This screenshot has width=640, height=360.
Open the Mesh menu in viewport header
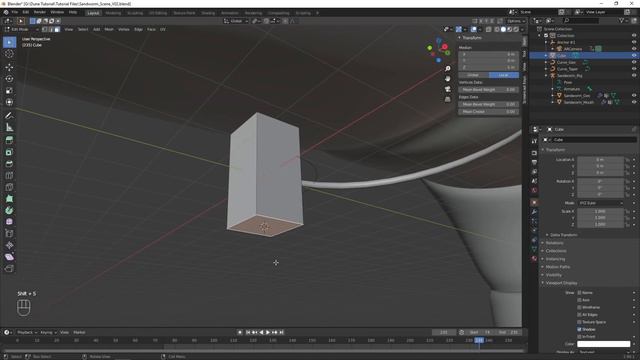point(109,29)
